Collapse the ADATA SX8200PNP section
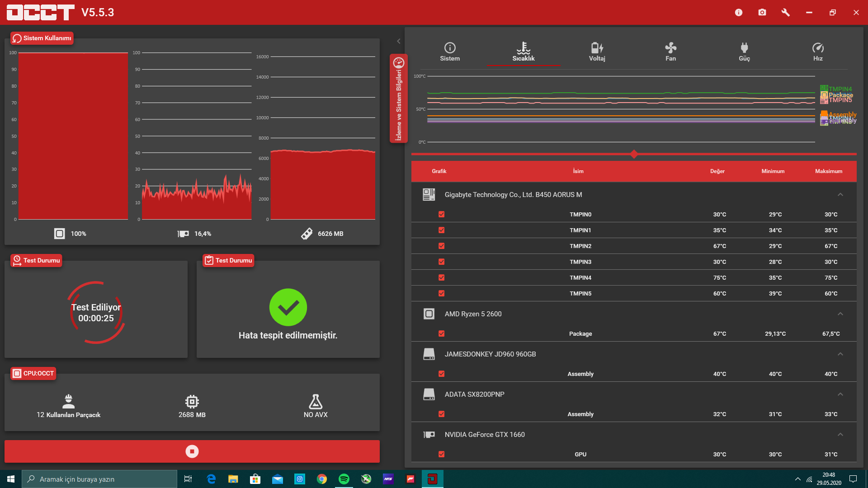This screenshot has height=488, width=868. [x=840, y=394]
